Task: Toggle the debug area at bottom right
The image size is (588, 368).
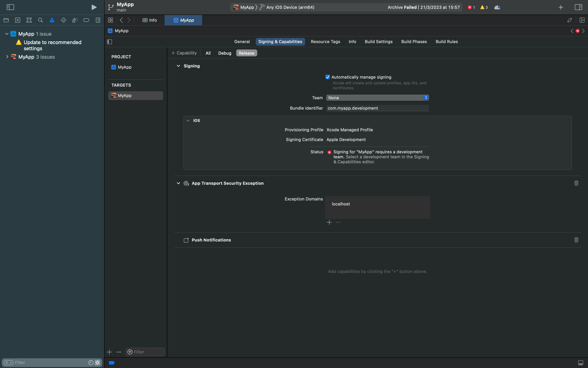Action: click(x=581, y=363)
